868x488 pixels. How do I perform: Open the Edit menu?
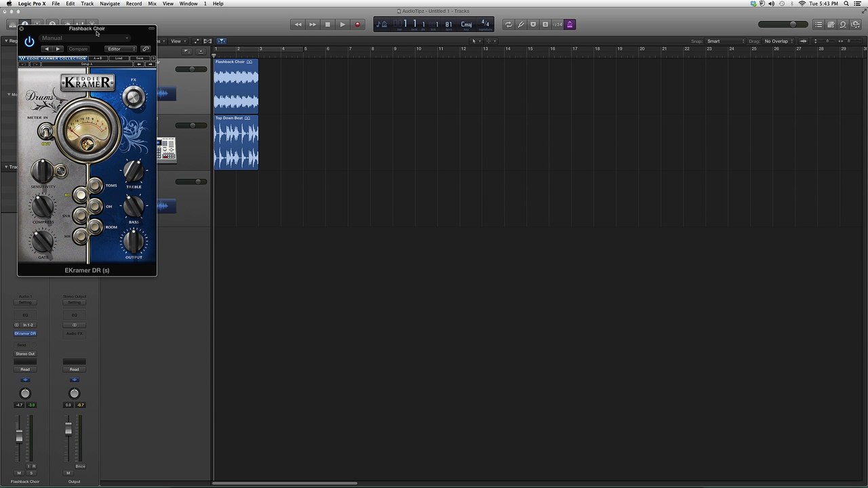pyautogui.click(x=71, y=4)
